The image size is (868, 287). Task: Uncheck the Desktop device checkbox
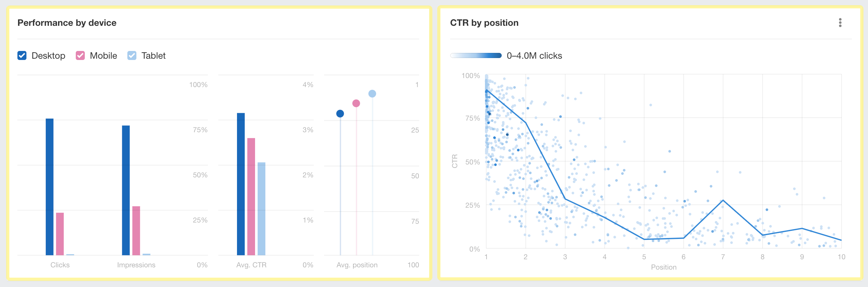coord(22,55)
